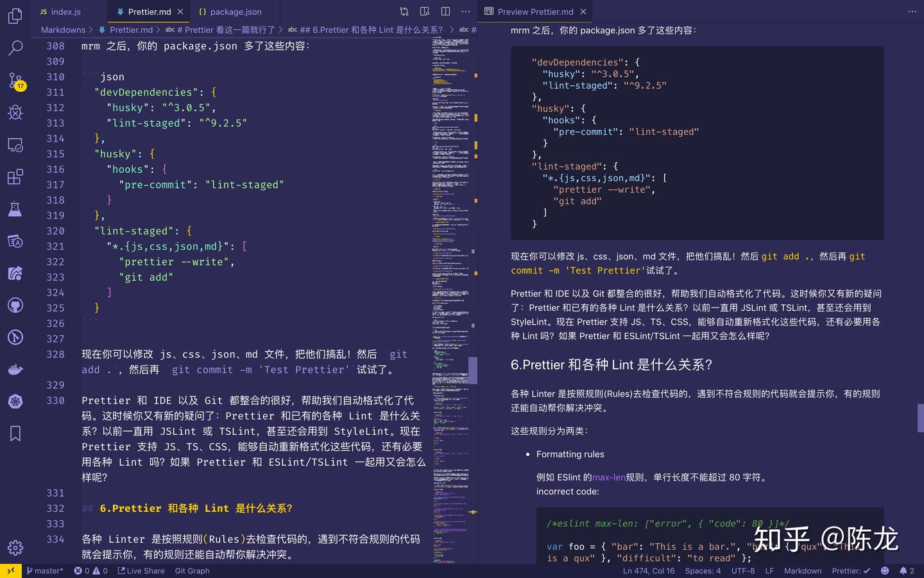Start a Live Share session

tap(141, 570)
